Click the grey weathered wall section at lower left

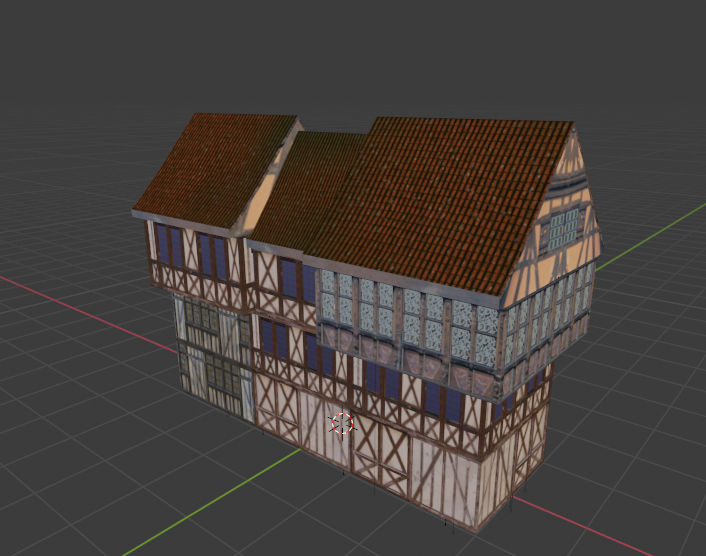[x=214, y=356]
